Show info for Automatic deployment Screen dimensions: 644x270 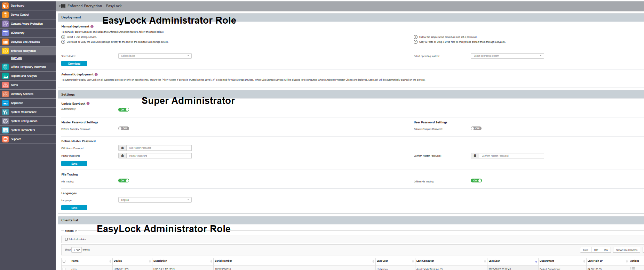pyautogui.click(x=96, y=74)
